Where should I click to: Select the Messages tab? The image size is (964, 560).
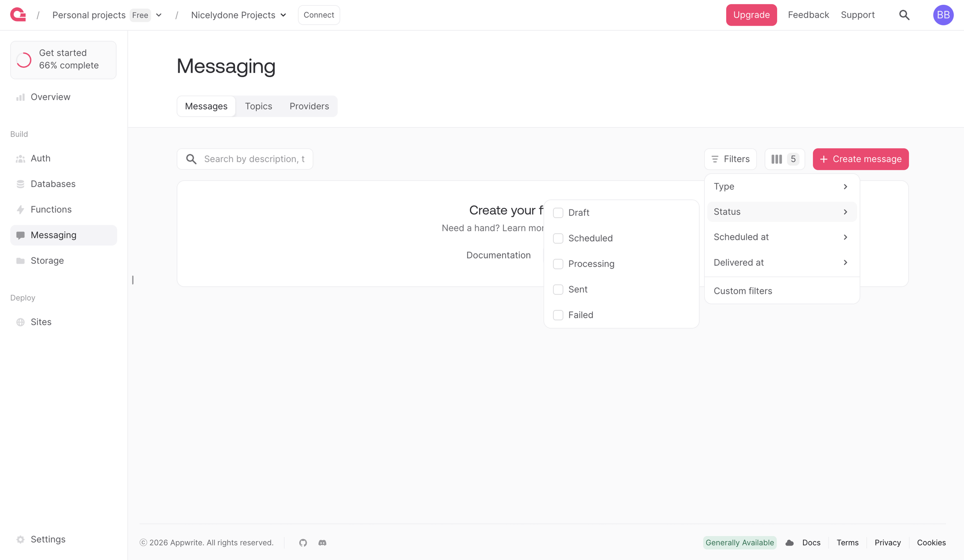pyautogui.click(x=206, y=106)
